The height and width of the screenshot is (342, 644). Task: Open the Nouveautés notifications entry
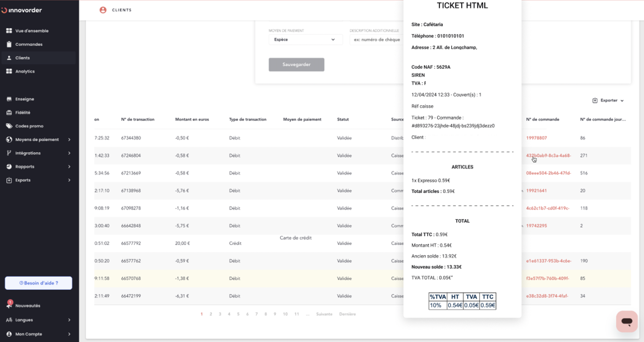[28, 305]
